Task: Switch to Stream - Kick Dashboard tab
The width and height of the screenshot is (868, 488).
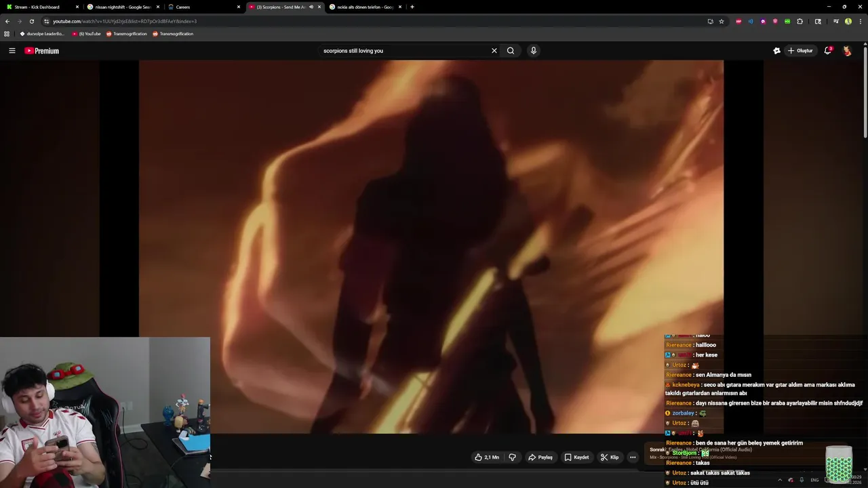Action: point(41,7)
